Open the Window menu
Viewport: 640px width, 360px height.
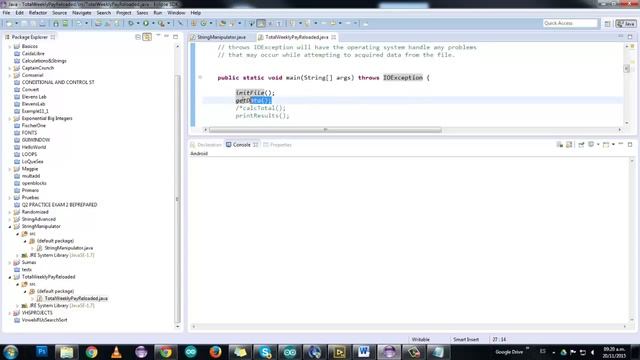click(176, 13)
